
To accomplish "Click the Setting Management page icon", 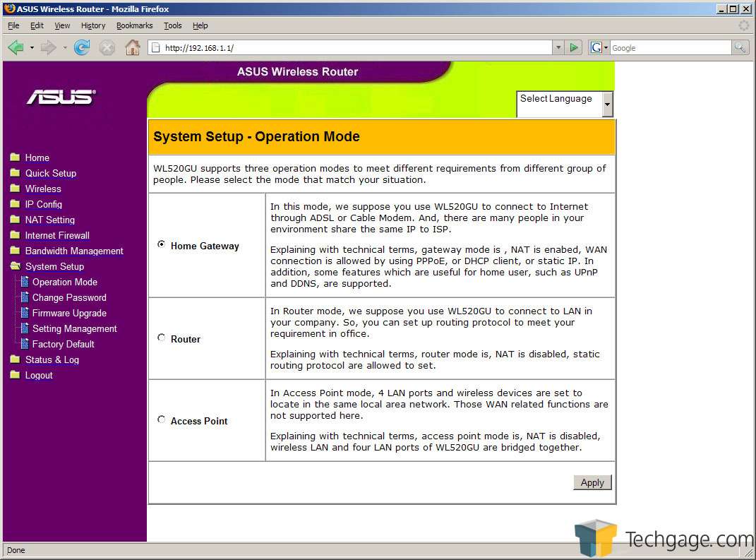I will [x=25, y=328].
